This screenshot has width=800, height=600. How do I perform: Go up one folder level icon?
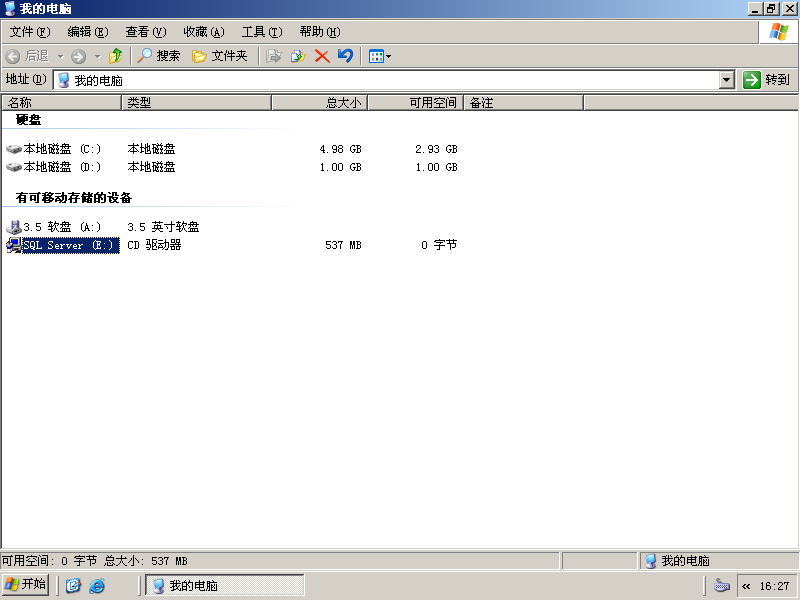(x=116, y=56)
